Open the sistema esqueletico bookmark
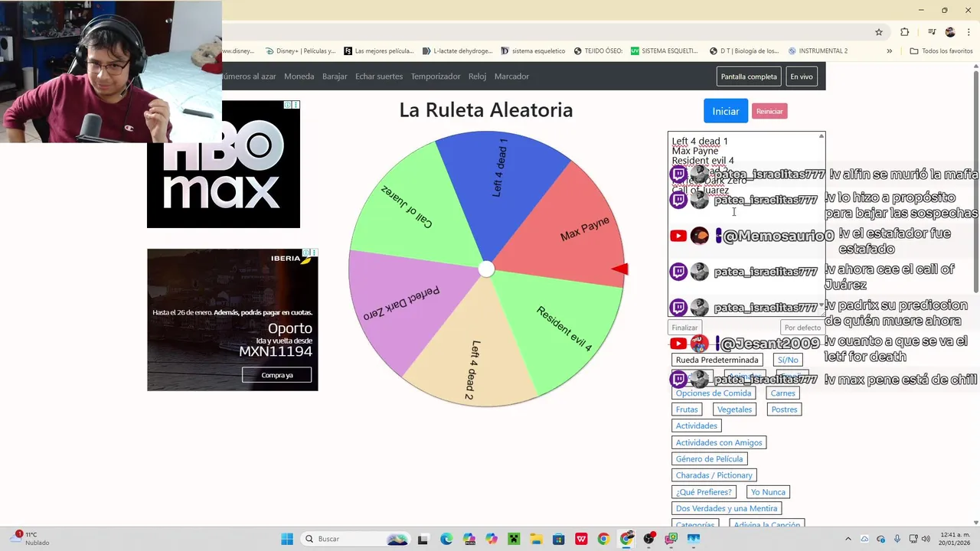Image resolution: width=980 pixels, height=551 pixels. [533, 51]
